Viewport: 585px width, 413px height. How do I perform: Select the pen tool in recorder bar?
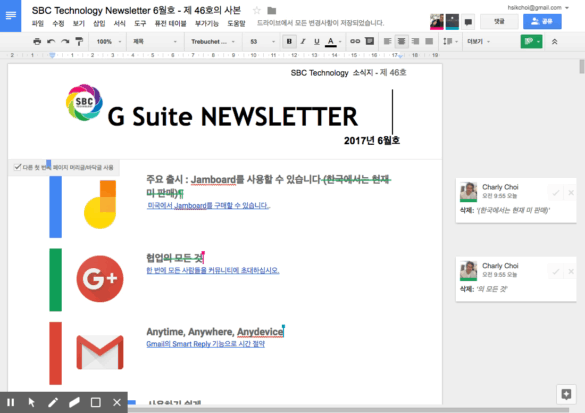coord(53,402)
